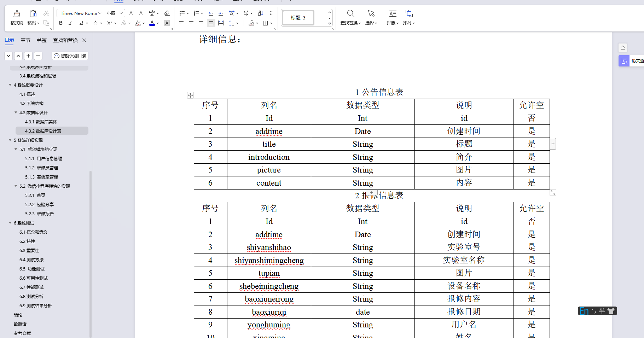Image resolution: width=644 pixels, height=338 pixels.
Task: Click the font color swatch
Action: point(152,25)
